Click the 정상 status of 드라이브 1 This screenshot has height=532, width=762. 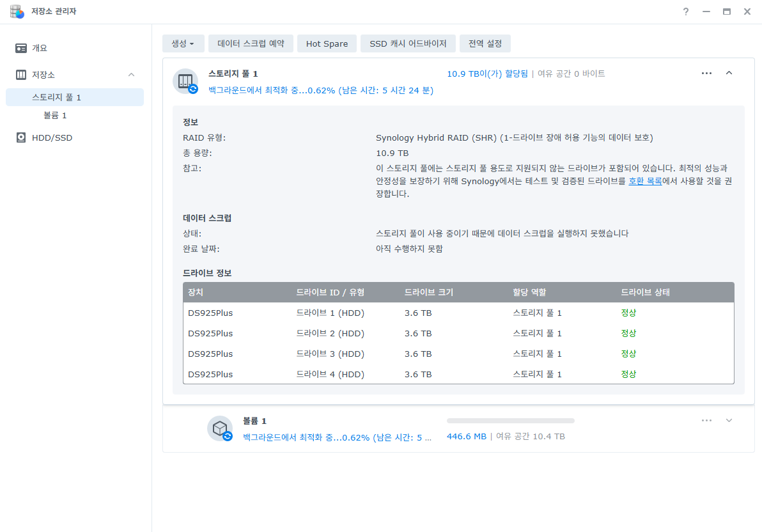[x=628, y=313]
